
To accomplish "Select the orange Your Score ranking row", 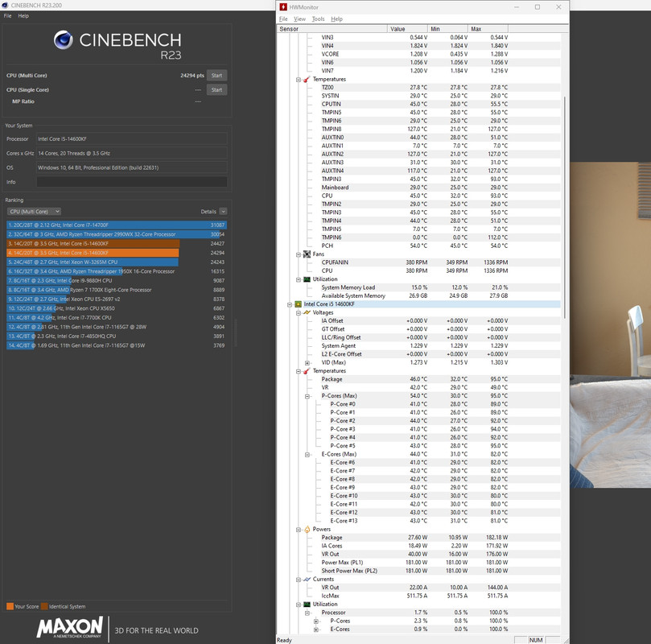I will click(117, 253).
